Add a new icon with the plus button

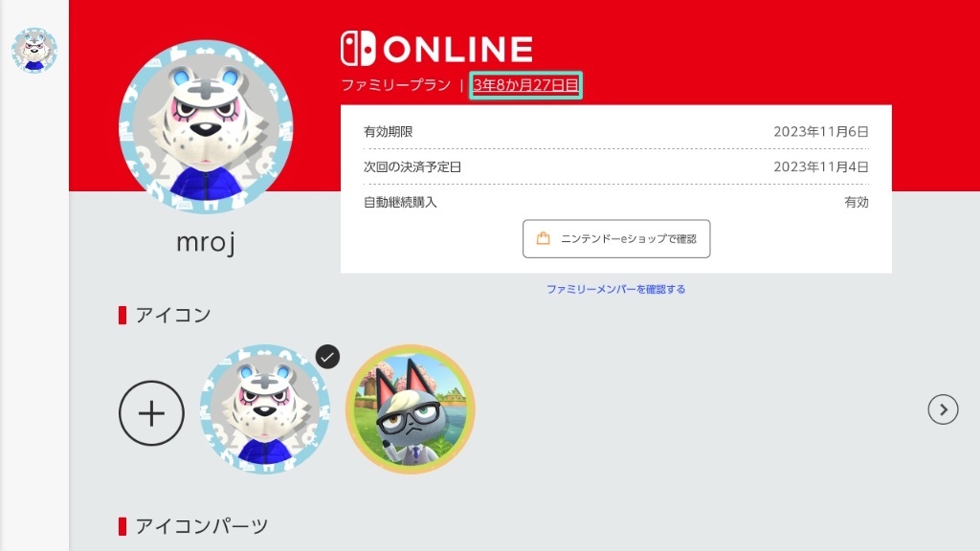point(151,413)
